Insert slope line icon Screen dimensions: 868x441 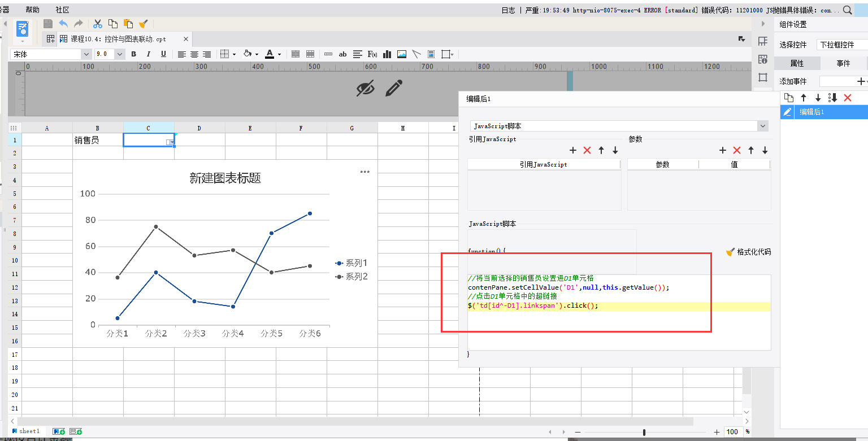pos(416,54)
